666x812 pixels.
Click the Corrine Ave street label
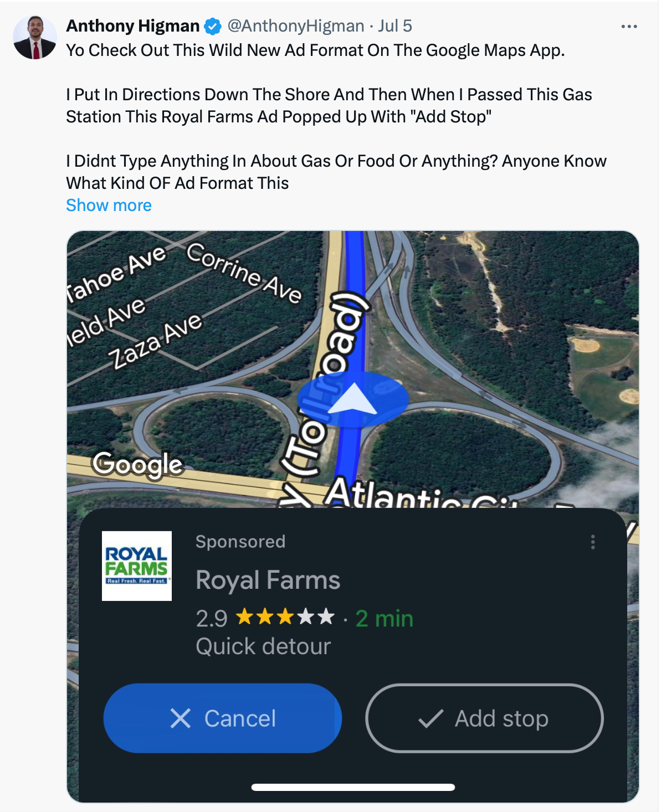244,272
